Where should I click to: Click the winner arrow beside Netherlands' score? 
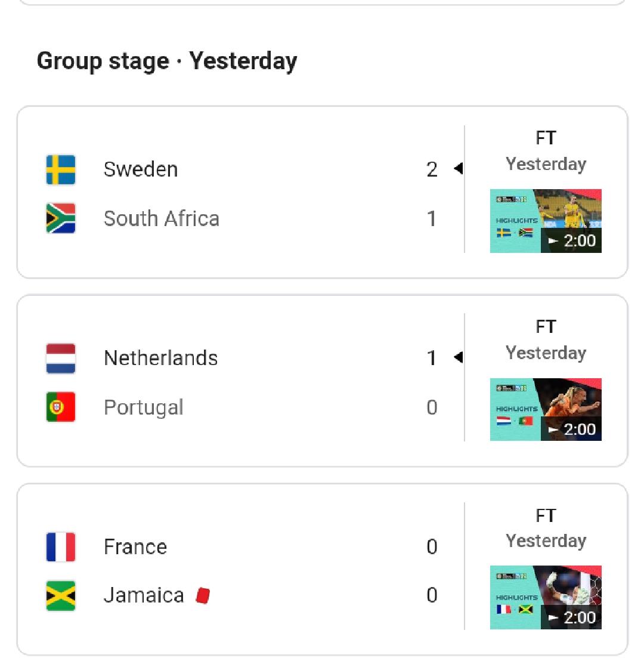point(458,358)
